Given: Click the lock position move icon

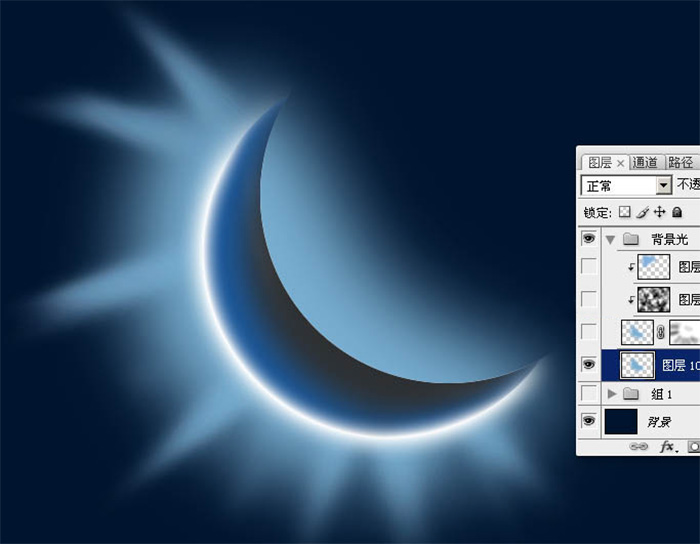Looking at the screenshot, I should [659, 212].
